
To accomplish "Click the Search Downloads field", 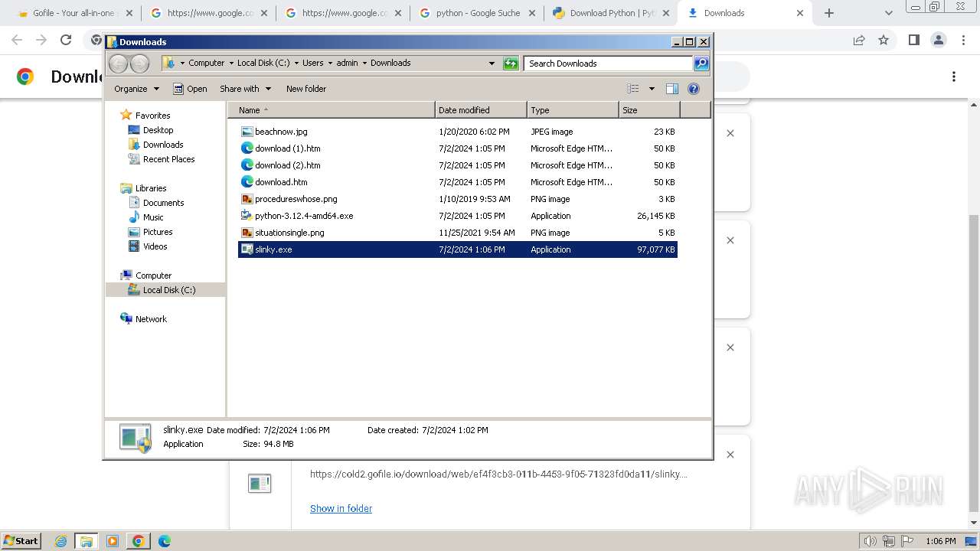I will click(609, 64).
